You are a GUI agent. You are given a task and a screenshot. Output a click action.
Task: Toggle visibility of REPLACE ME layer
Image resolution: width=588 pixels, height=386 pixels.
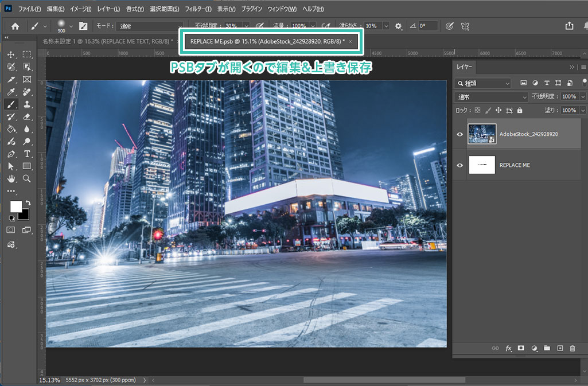[460, 165]
